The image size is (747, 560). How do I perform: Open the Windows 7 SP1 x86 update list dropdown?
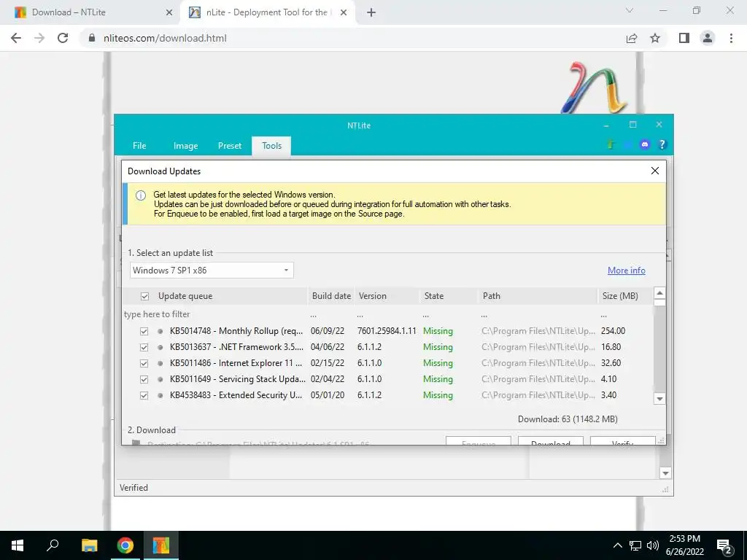[x=212, y=270]
